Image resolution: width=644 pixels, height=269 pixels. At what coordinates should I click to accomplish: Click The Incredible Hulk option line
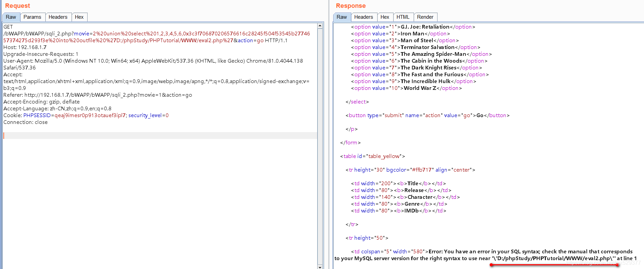pyautogui.click(x=414, y=81)
